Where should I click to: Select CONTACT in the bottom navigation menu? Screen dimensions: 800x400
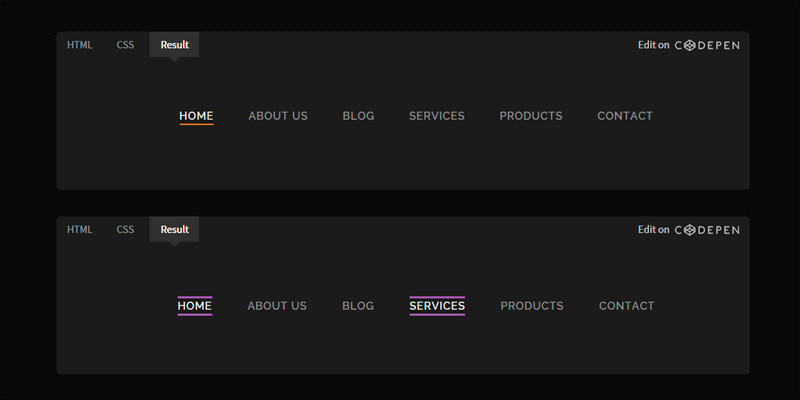click(626, 306)
